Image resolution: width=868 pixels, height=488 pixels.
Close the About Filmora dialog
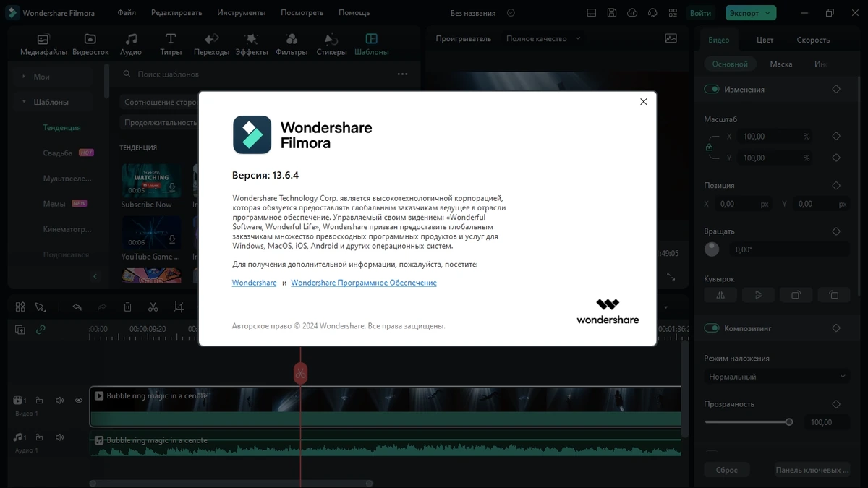pyautogui.click(x=643, y=102)
